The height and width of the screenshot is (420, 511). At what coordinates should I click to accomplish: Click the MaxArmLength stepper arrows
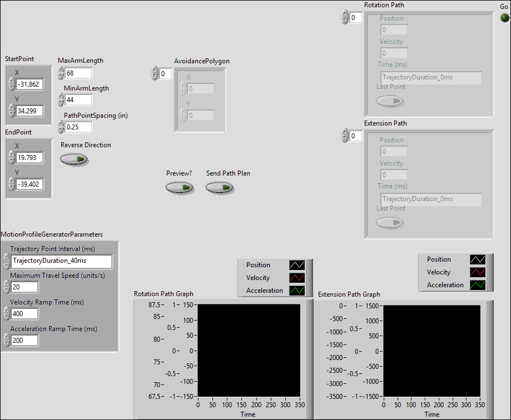pyautogui.click(x=61, y=73)
